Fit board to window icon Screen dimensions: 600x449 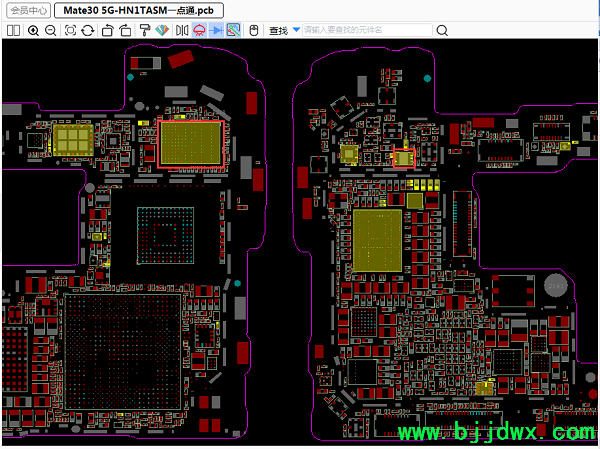[x=70, y=30]
